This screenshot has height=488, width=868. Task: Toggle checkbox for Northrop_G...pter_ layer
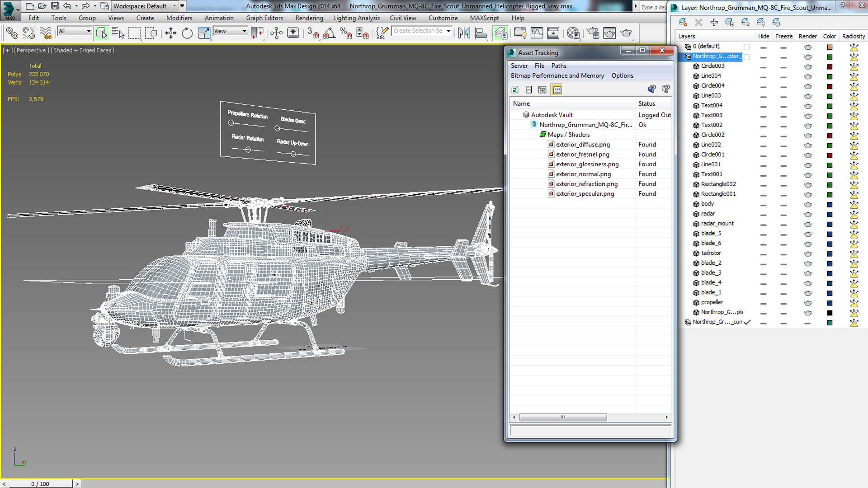tap(747, 57)
